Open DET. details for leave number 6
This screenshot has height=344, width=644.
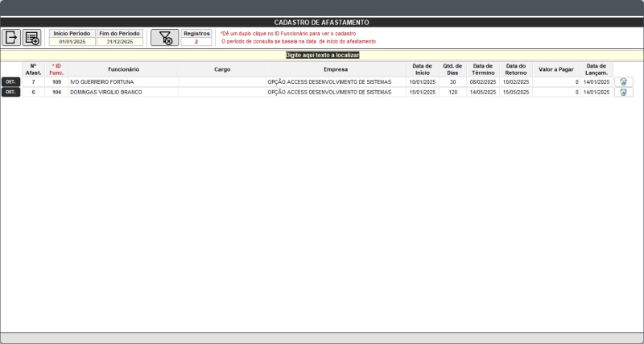(10, 93)
